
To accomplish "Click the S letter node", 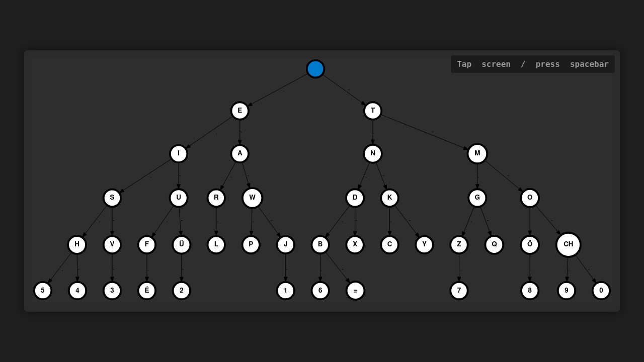I will [x=112, y=198].
